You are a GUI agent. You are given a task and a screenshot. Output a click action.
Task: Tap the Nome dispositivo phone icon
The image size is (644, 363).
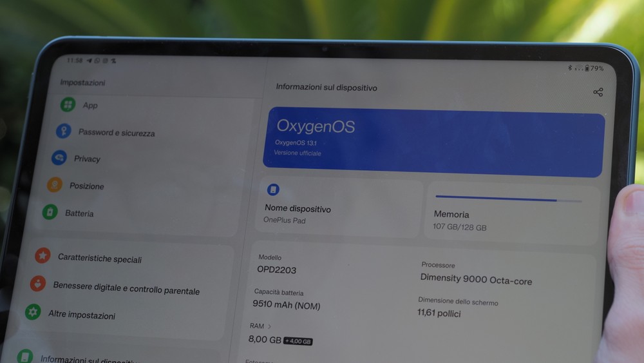point(273,190)
